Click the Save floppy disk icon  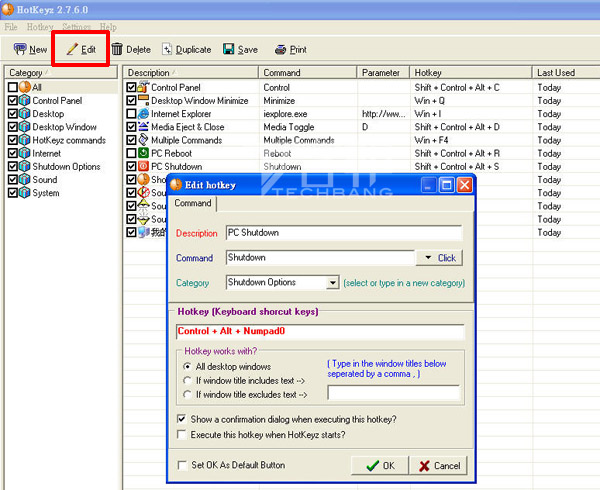click(x=229, y=49)
